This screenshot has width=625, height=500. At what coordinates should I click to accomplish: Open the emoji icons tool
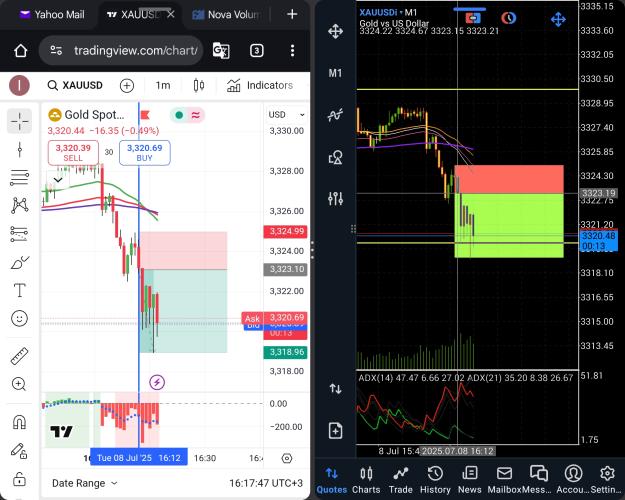click(x=20, y=319)
